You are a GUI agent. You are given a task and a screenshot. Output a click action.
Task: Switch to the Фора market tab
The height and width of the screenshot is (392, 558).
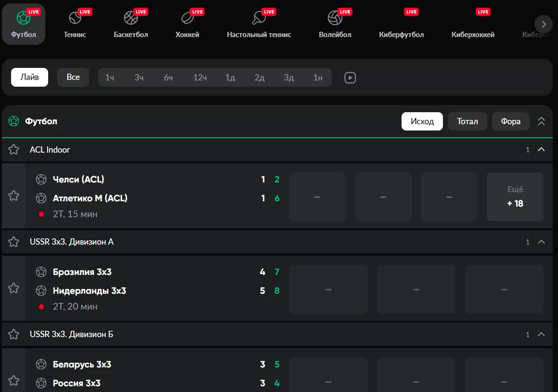510,121
